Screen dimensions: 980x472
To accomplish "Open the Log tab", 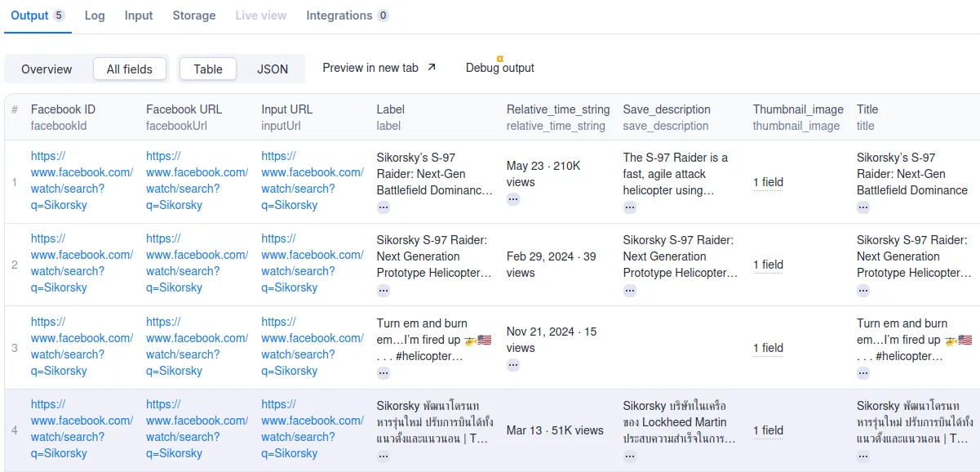I will pos(95,16).
